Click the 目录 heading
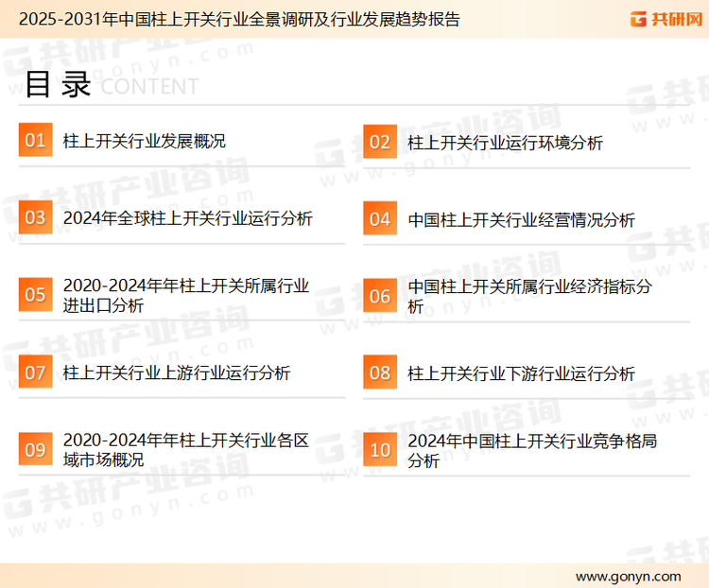 58,84
